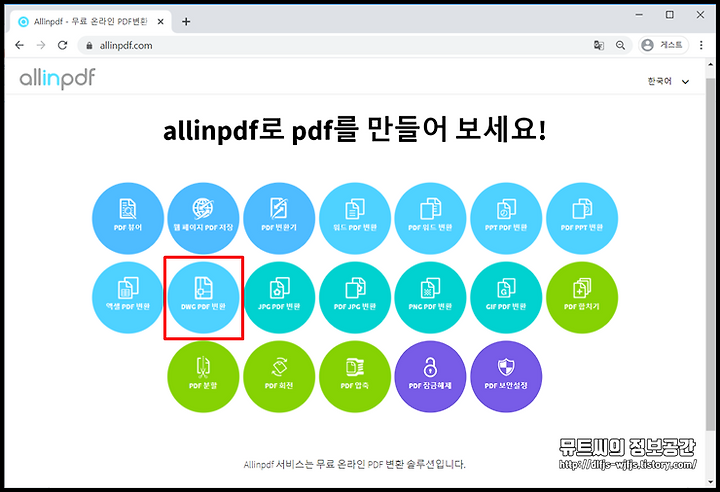This screenshot has height=492, width=720.
Task: Click the allinpdf logo
Action: (x=57, y=79)
